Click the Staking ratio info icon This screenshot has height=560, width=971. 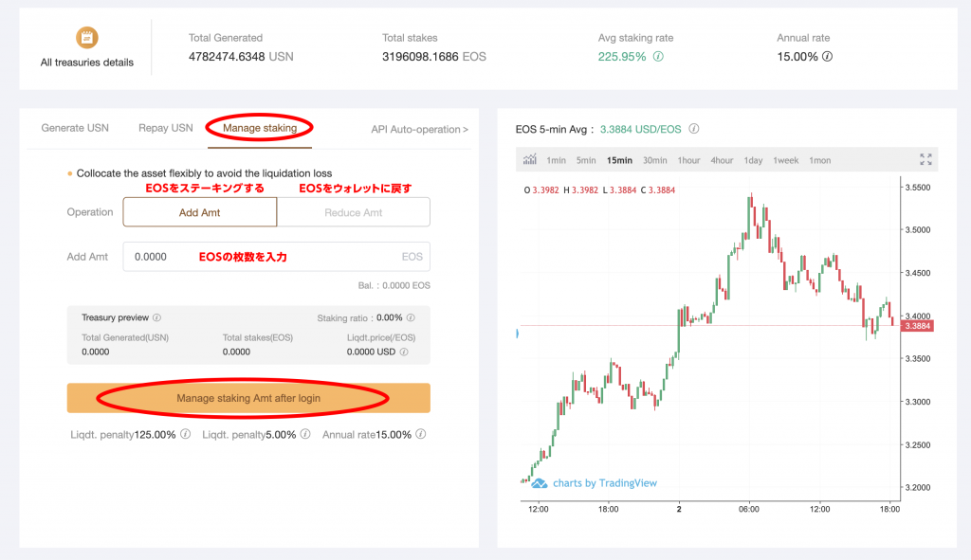point(412,318)
